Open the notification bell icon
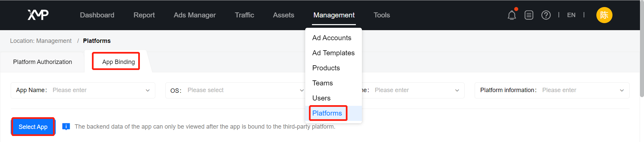Screen dimensions: 644x142 (512, 15)
